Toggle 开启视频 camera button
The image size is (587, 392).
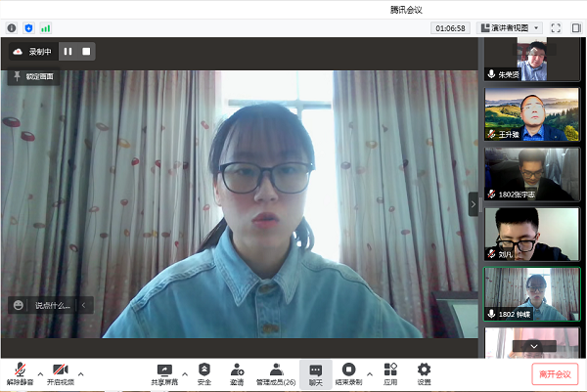click(x=61, y=372)
